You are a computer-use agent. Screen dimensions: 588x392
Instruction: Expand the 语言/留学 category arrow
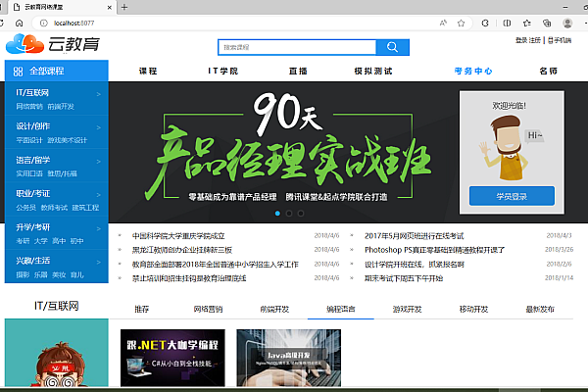99,162
